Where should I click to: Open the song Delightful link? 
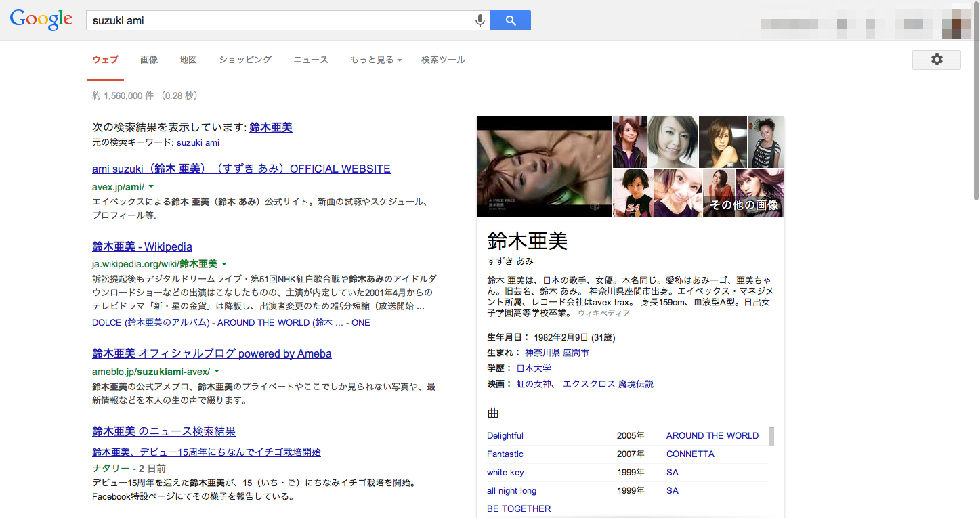pos(505,436)
